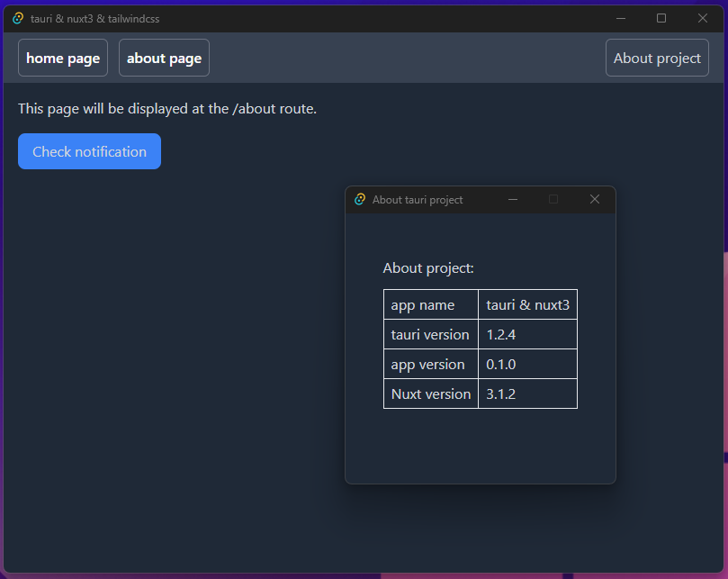Click the 'app name' table cell
The width and height of the screenshot is (728, 579).
click(x=431, y=304)
